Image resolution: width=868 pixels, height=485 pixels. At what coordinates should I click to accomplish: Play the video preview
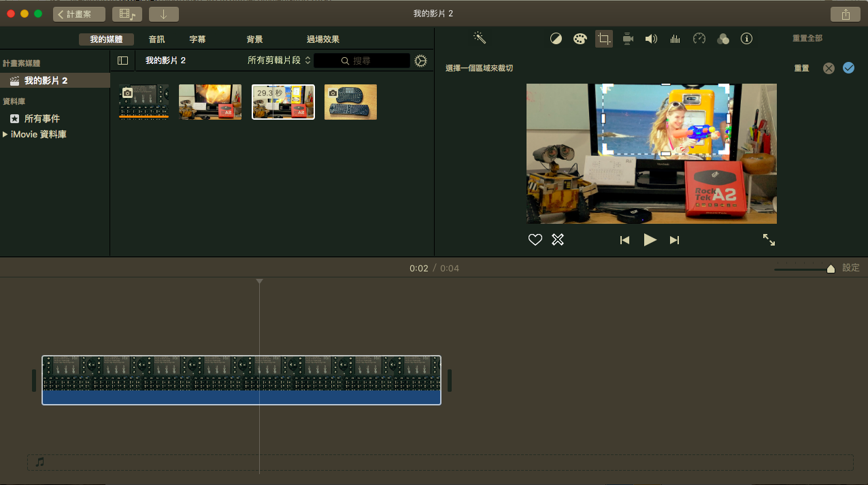(650, 239)
